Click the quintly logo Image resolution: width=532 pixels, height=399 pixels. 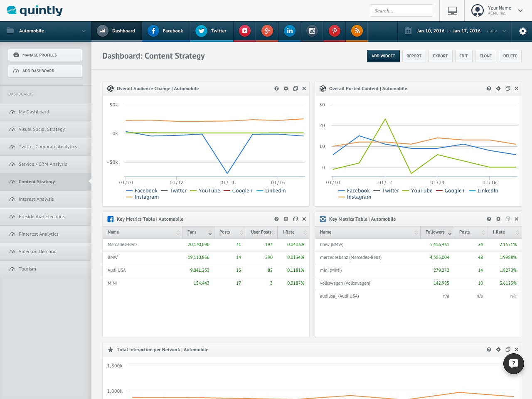[34, 10]
